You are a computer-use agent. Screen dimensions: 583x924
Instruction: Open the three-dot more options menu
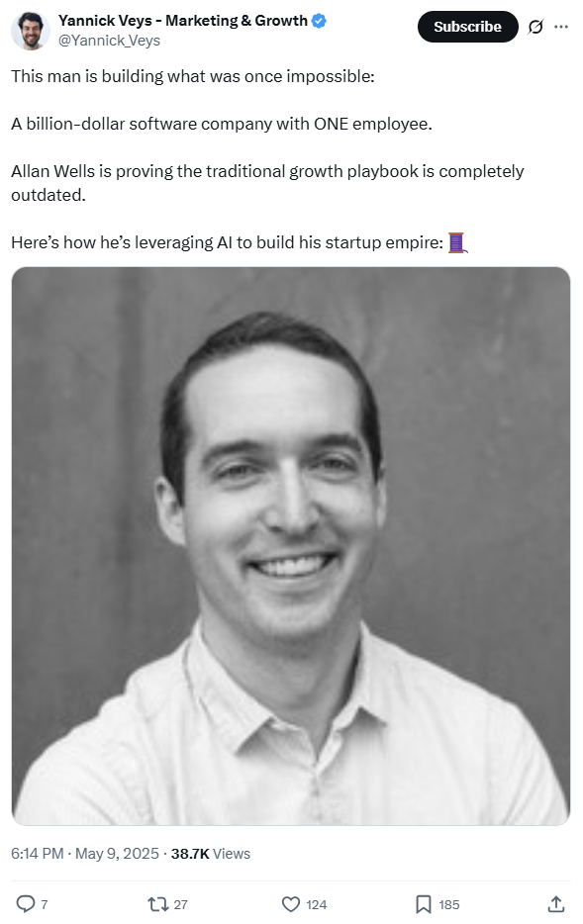(x=561, y=27)
